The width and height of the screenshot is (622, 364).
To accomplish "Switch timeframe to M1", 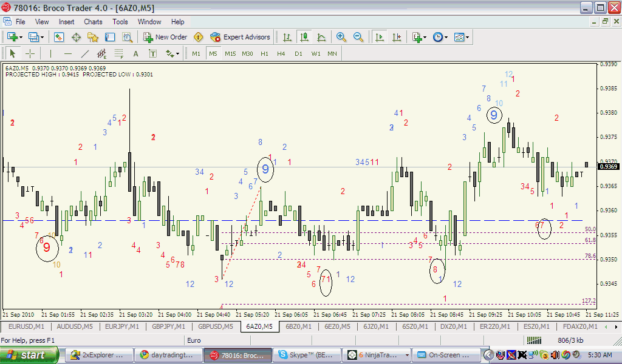I will (196, 53).
